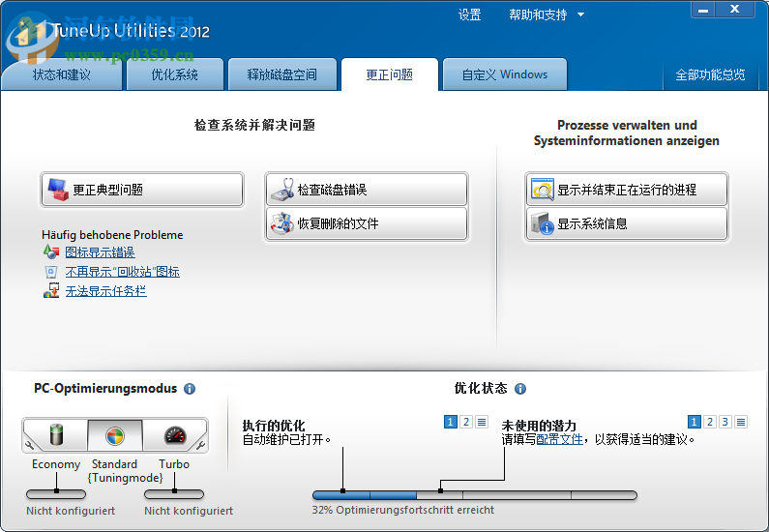Show page 2 of 执行的优化
The image size is (769, 532).
(466, 422)
